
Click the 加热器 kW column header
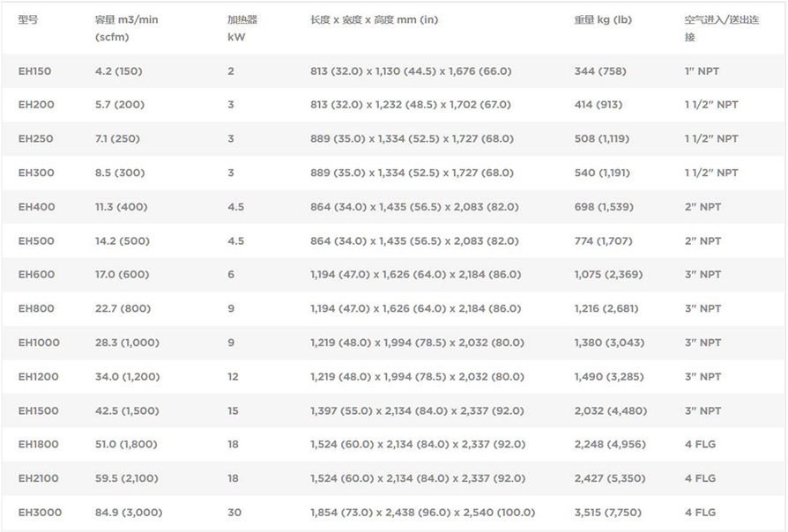[x=242, y=28]
